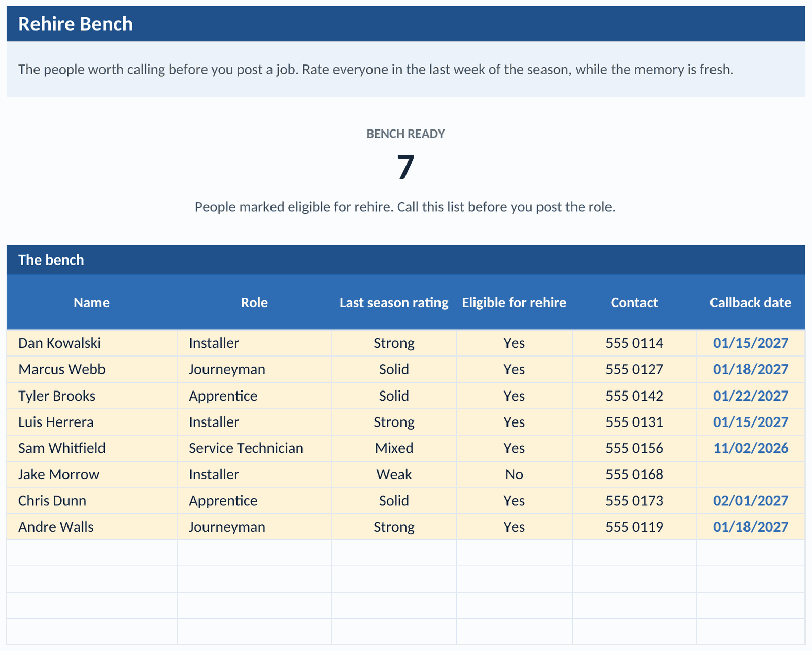812x651 pixels.
Task: Select Marcus Webb's Solid rating
Action: pyautogui.click(x=394, y=369)
